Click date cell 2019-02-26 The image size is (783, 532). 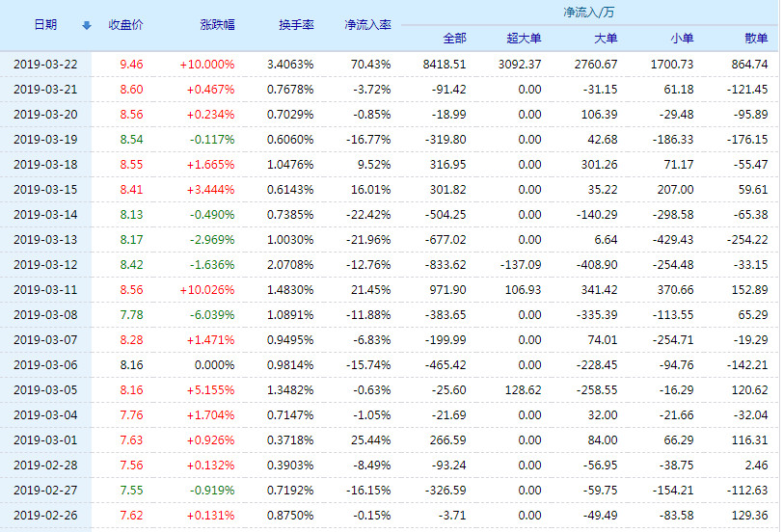(x=45, y=515)
